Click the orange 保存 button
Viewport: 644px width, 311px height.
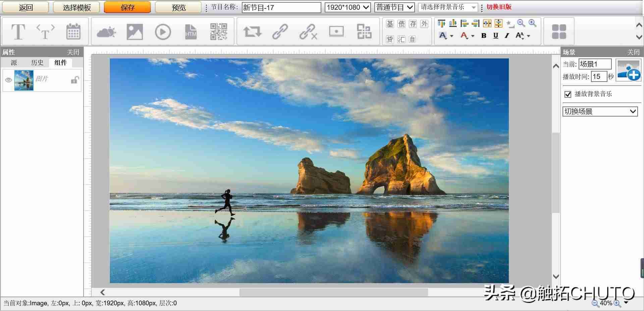click(127, 7)
